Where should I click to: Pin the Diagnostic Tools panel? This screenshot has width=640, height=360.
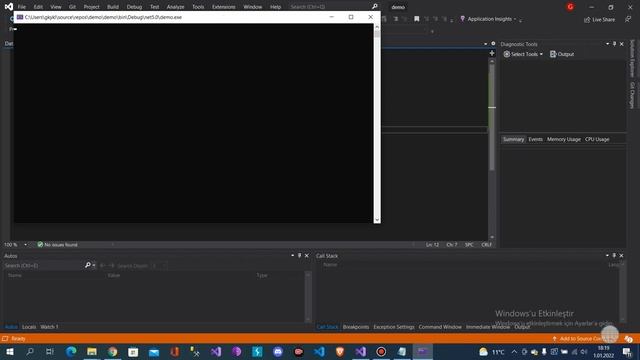pos(614,44)
